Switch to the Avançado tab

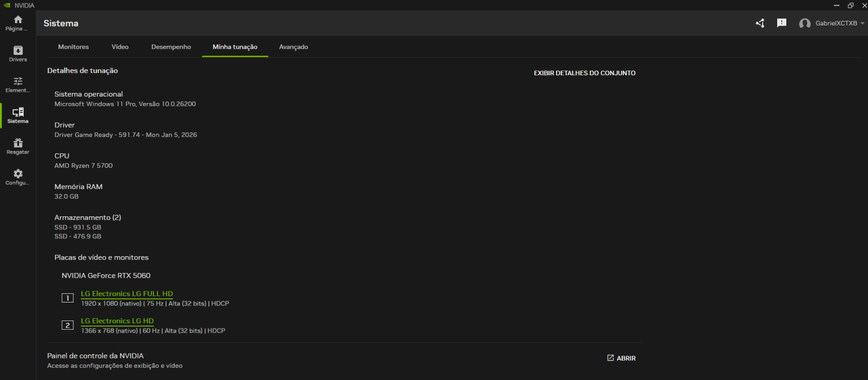pyautogui.click(x=293, y=47)
